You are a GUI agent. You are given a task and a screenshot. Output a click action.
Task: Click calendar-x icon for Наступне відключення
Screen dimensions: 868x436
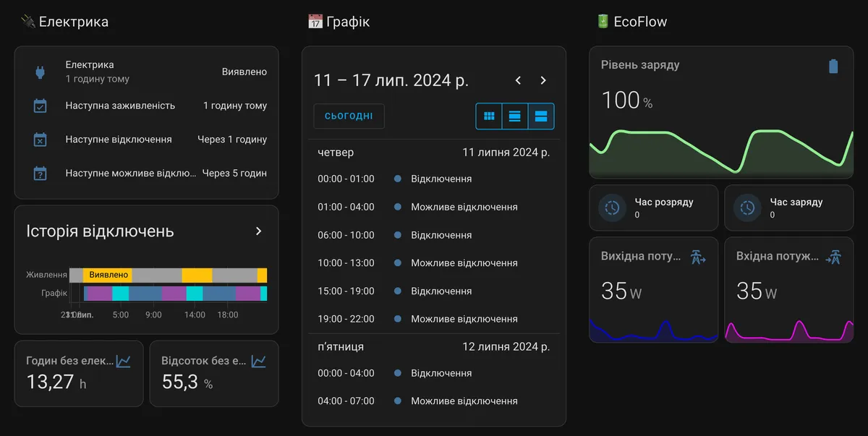41,140
